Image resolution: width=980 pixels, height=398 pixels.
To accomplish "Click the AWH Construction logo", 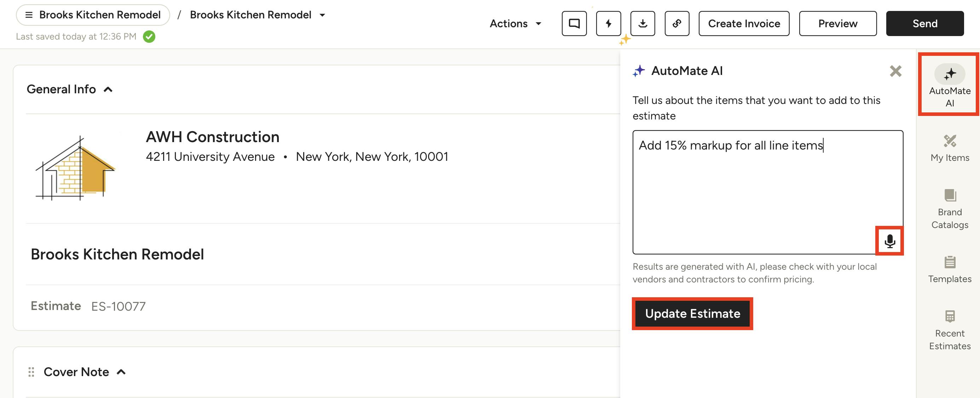I will (x=75, y=168).
